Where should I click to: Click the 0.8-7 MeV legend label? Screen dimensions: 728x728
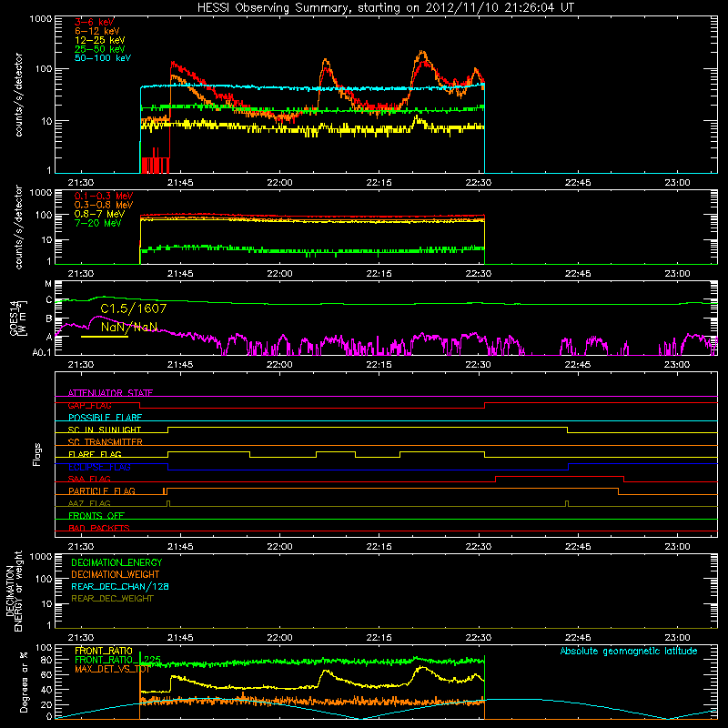pyautogui.click(x=99, y=214)
